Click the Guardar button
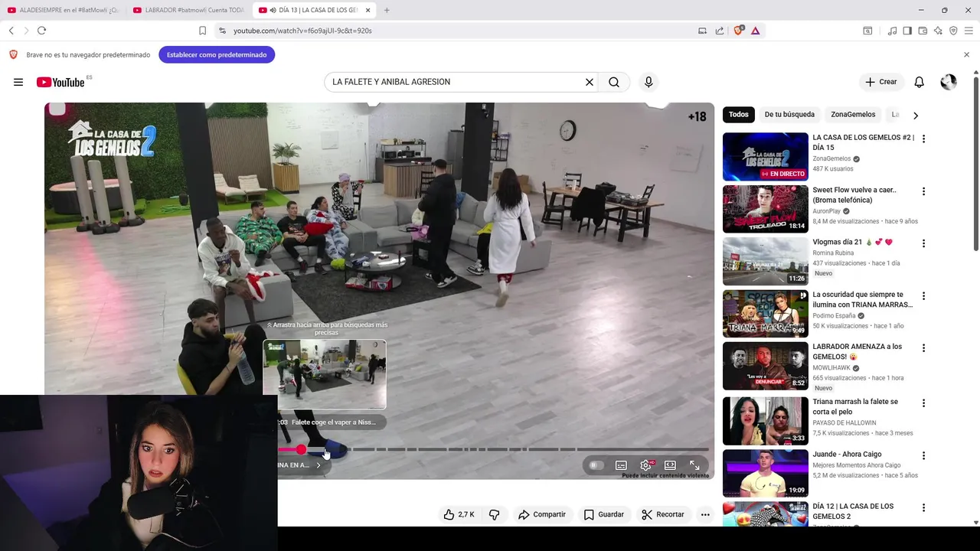980x551 pixels. [603, 514]
